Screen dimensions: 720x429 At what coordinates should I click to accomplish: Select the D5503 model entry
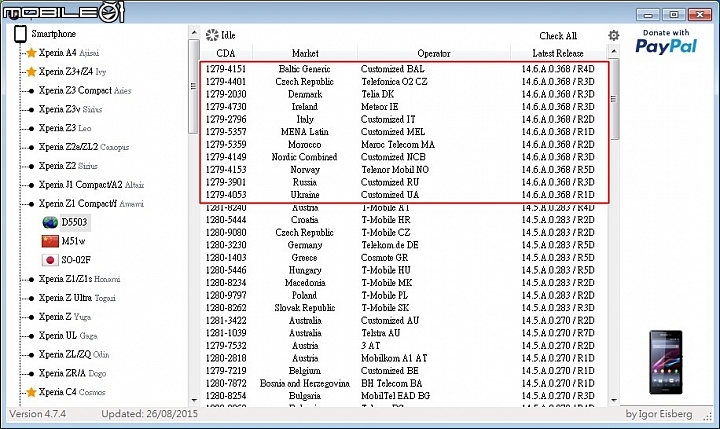(x=74, y=222)
